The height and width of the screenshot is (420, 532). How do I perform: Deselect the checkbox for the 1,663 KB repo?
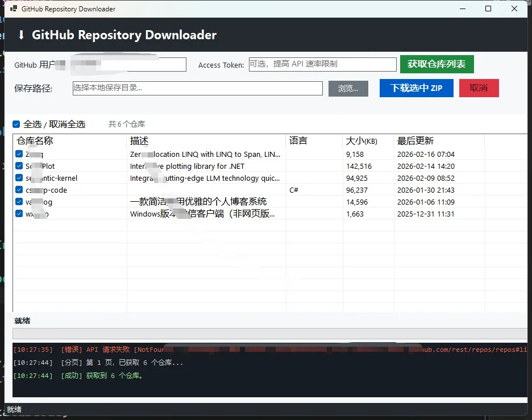(19, 214)
